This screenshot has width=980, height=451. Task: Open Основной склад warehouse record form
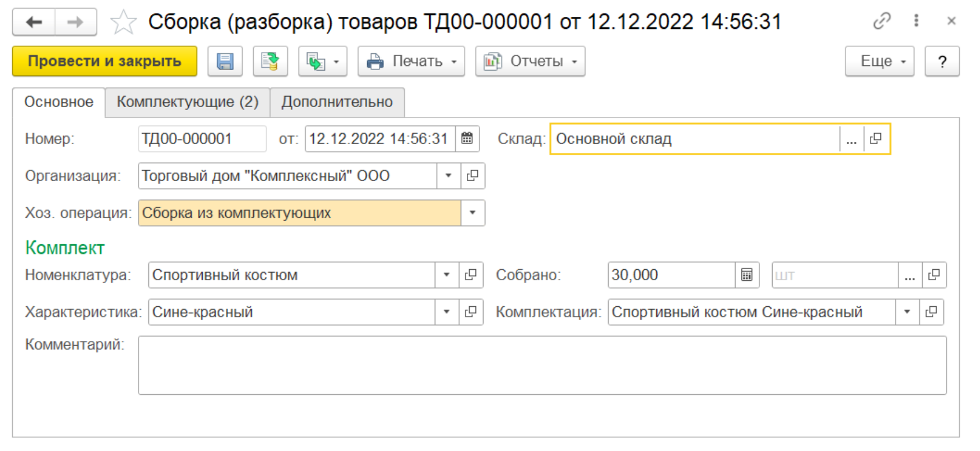coord(876,139)
